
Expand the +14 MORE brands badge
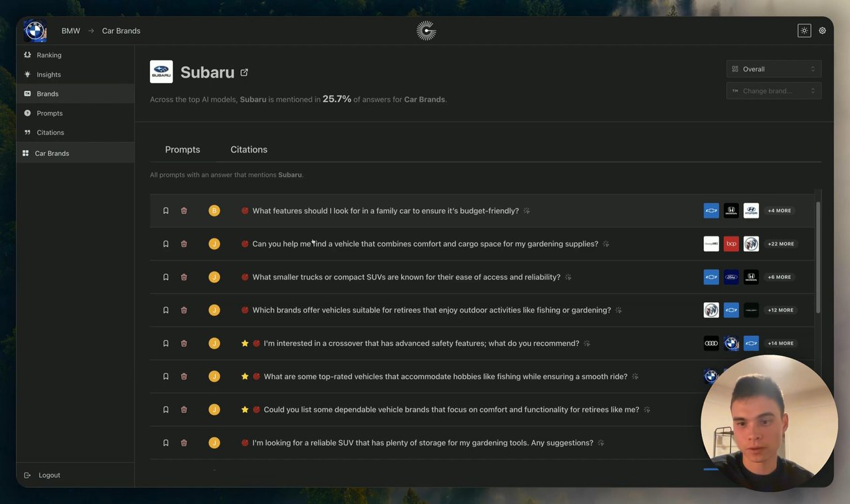(781, 343)
